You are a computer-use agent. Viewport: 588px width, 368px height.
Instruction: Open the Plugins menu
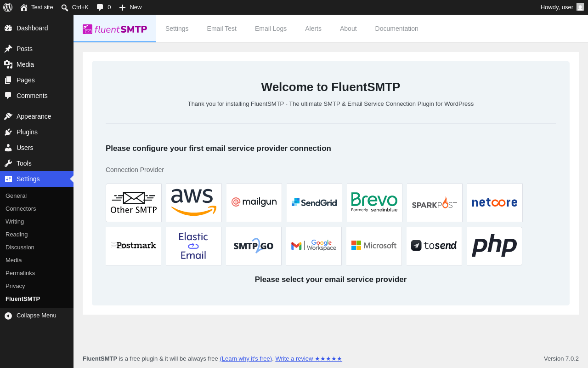click(x=37, y=132)
